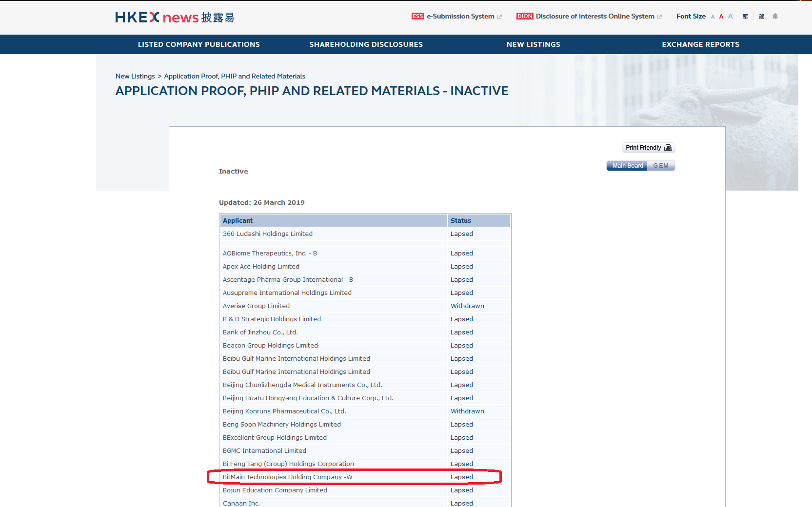Select Bi Feng Tang (Group) Holdings Corporation
This screenshot has width=812, height=507.
click(288, 464)
